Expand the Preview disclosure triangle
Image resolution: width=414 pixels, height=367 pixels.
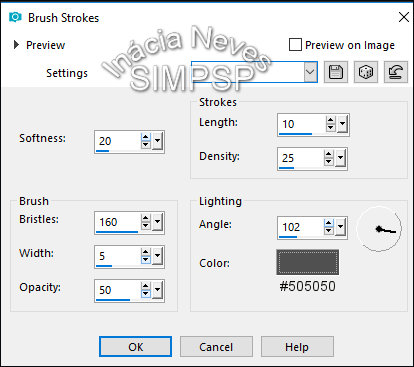(x=16, y=45)
